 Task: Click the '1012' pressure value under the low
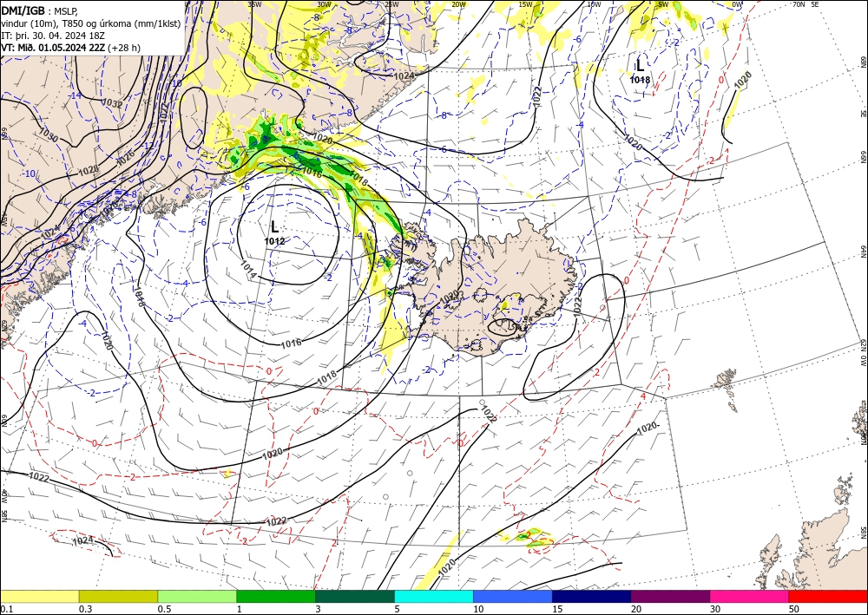[x=274, y=241]
